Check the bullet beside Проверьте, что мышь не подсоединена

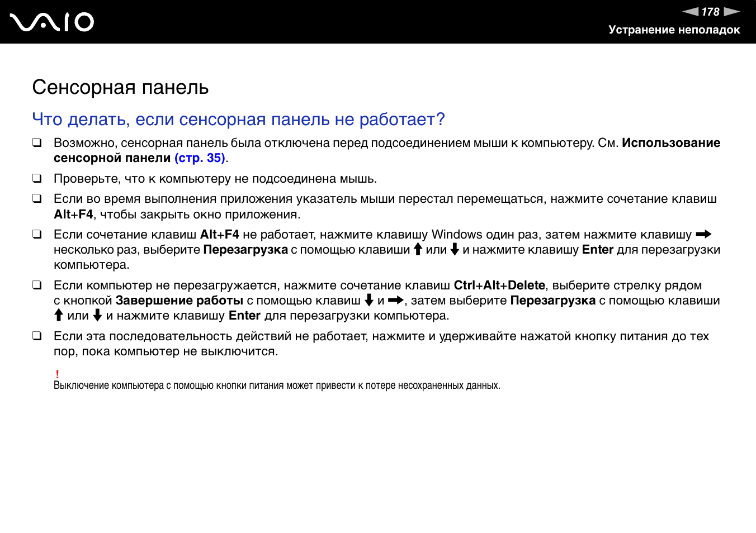point(38,178)
